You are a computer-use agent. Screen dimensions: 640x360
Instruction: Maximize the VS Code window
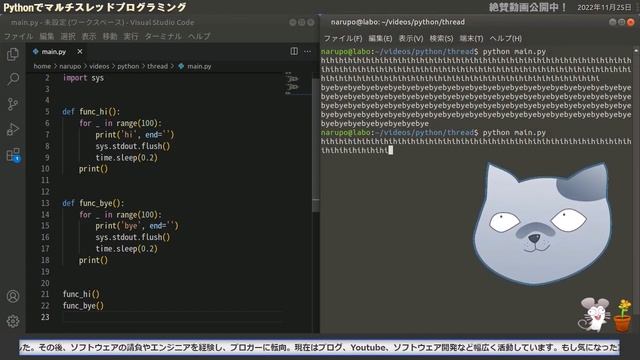302,22
